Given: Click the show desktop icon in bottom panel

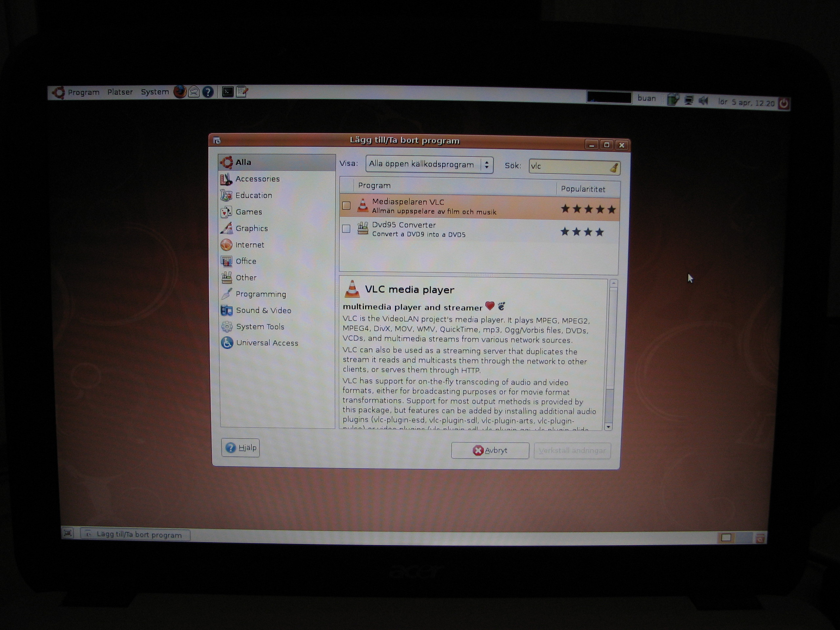Looking at the screenshot, I should [x=68, y=533].
